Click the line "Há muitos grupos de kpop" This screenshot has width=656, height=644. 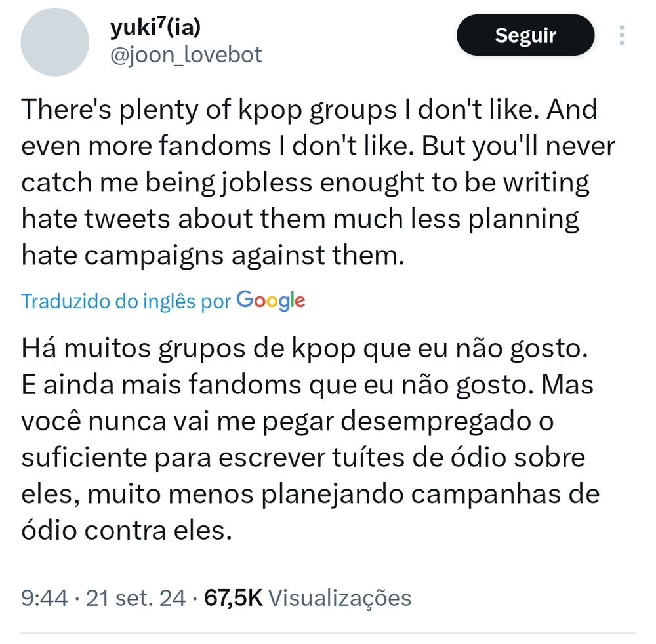click(x=188, y=348)
